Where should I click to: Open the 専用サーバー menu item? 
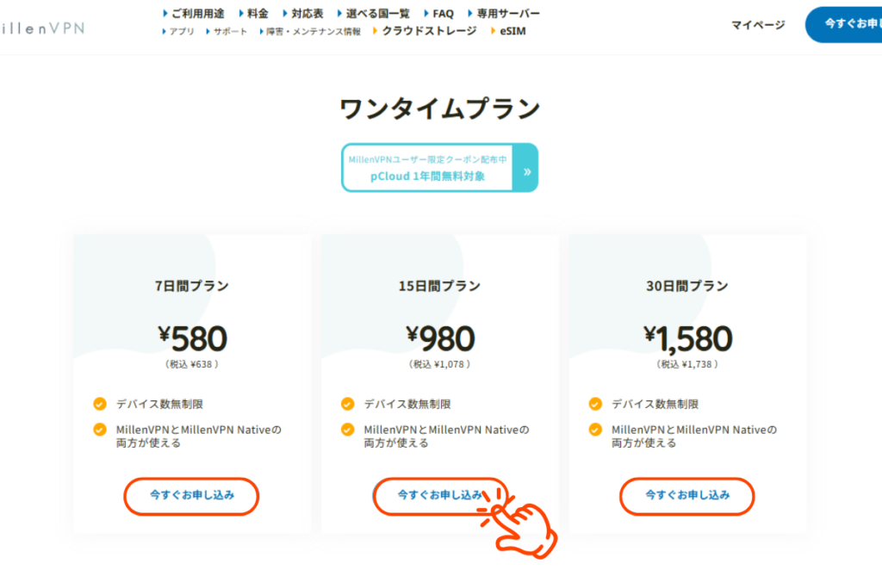click(507, 14)
